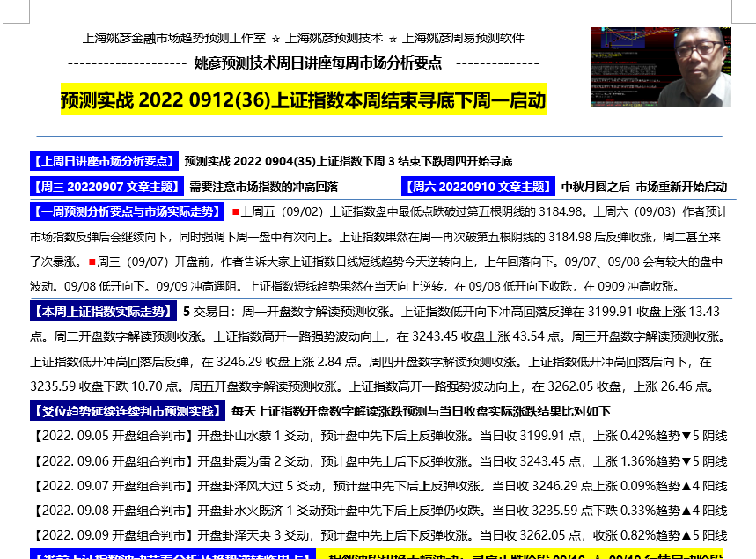Click the ▲5 up triangle on 09.09 row

686,535
